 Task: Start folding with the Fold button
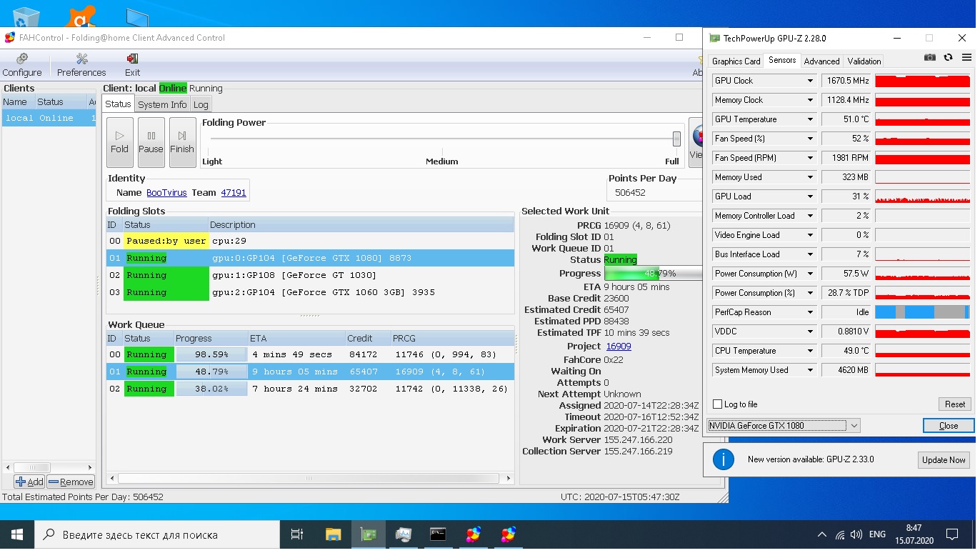click(x=119, y=142)
